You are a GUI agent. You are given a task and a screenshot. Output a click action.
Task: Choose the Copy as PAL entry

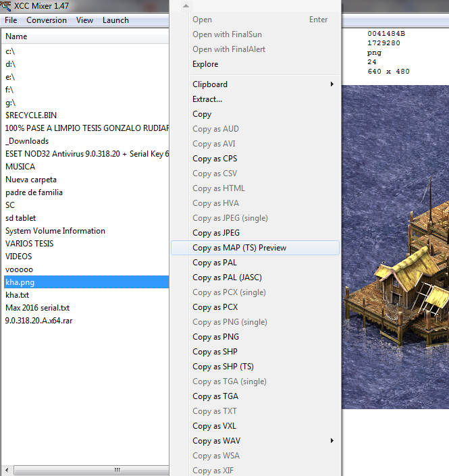[255, 263]
